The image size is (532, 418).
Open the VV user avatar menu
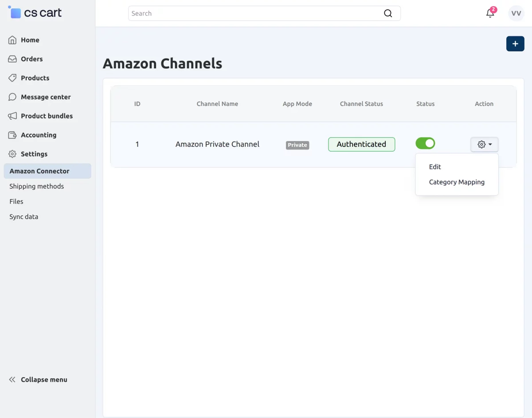coord(516,13)
